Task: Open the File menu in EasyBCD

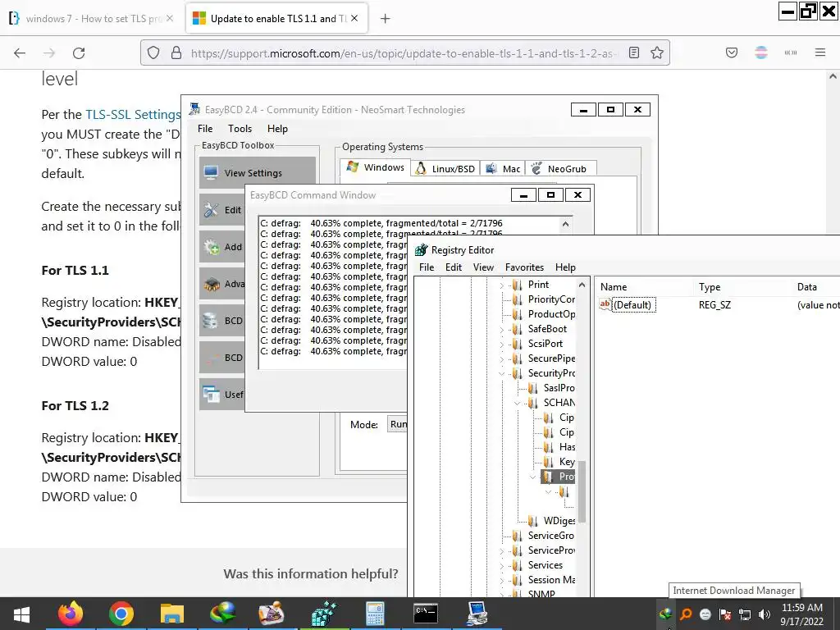Action: pyautogui.click(x=204, y=129)
